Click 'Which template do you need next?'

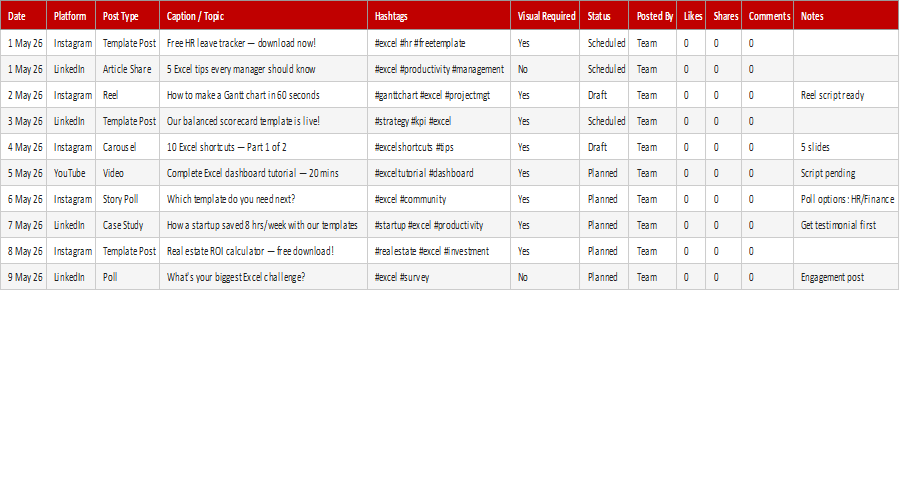click(x=263, y=199)
